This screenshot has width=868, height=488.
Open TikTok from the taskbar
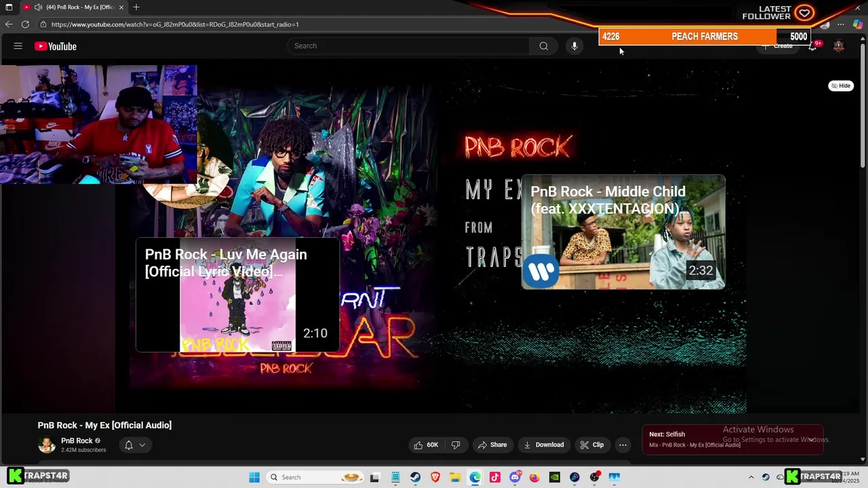[495, 477]
